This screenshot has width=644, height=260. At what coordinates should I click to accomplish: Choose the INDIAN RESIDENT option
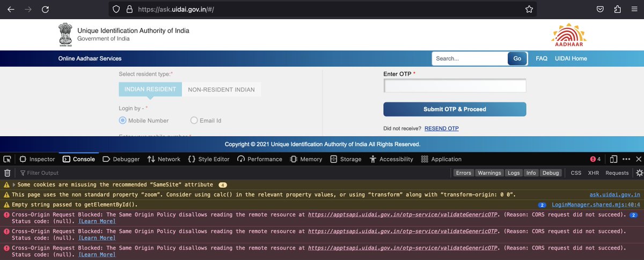click(150, 90)
